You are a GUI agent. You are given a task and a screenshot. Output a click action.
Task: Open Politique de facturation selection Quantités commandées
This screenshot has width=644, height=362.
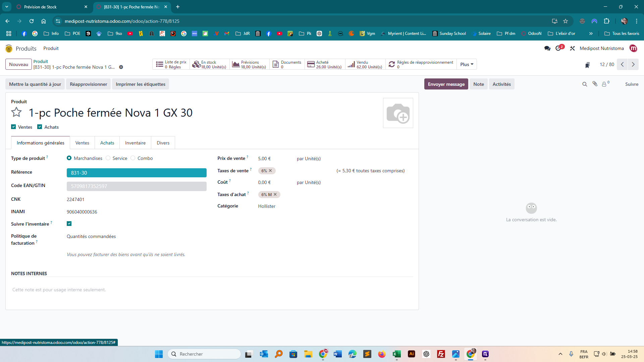(x=91, y=236)
